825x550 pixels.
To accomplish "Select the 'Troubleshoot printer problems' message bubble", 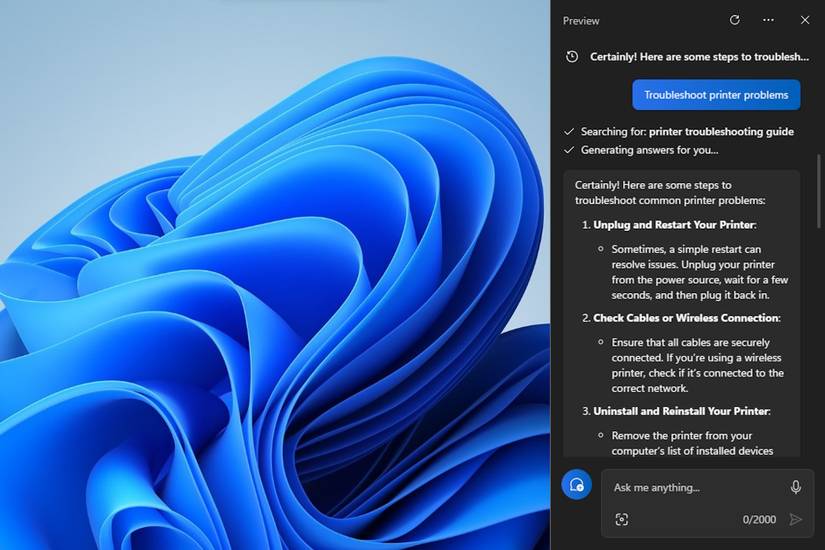I will point(716,95).
